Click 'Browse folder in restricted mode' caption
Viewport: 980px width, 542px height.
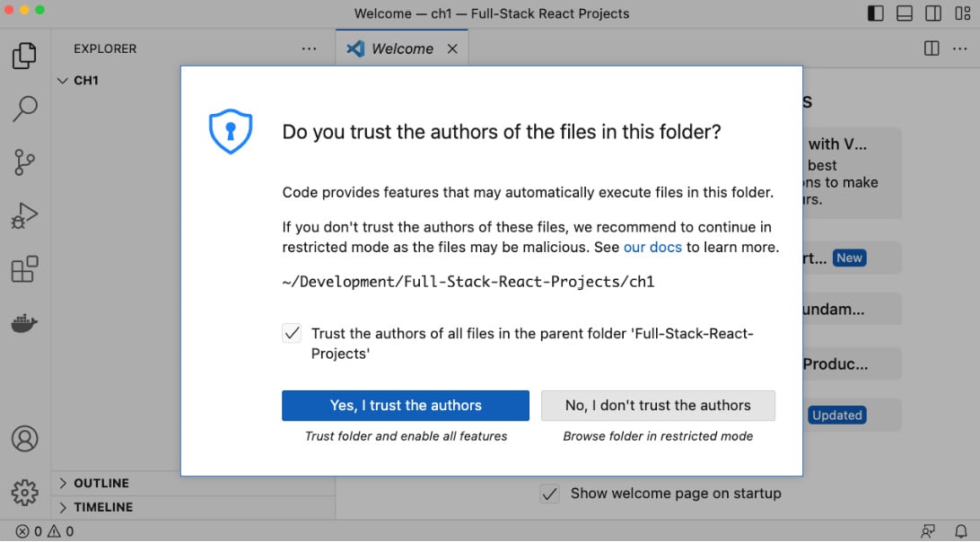[x=658, y=436]
